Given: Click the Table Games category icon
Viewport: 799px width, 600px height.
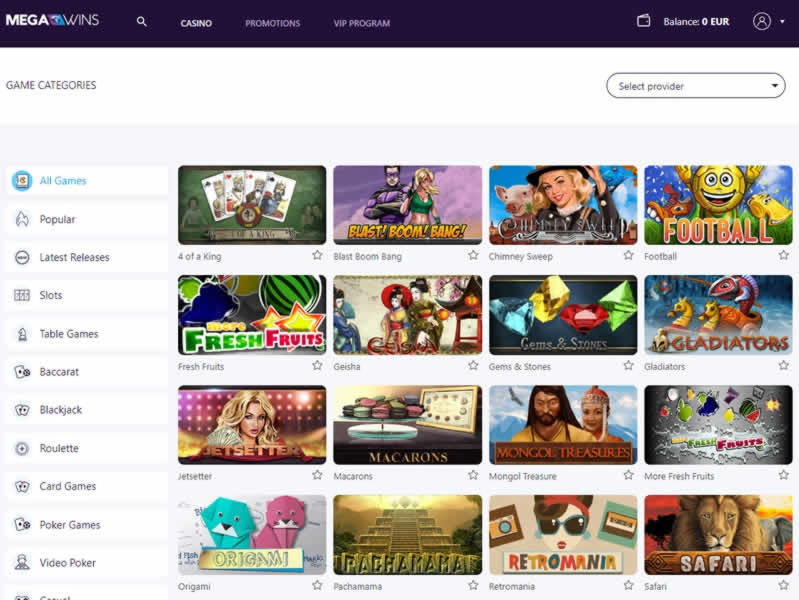Looking at the screenshot, I should 22,334.
